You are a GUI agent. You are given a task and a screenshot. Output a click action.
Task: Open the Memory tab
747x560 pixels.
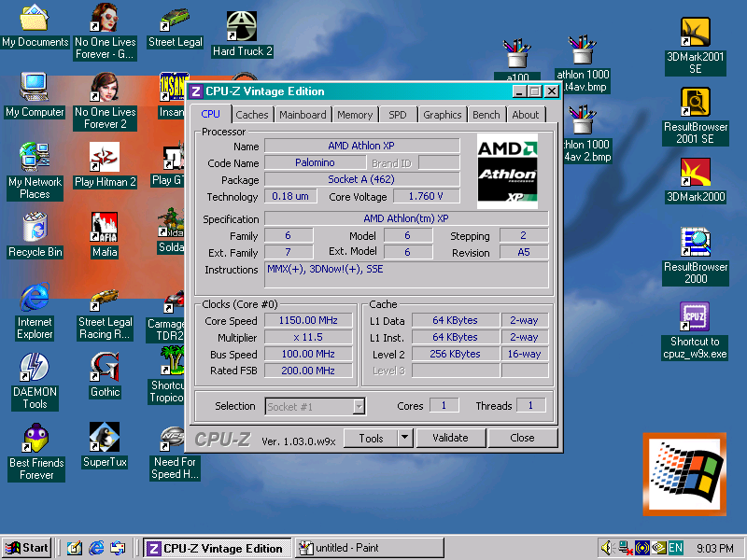tap(355, 115)
